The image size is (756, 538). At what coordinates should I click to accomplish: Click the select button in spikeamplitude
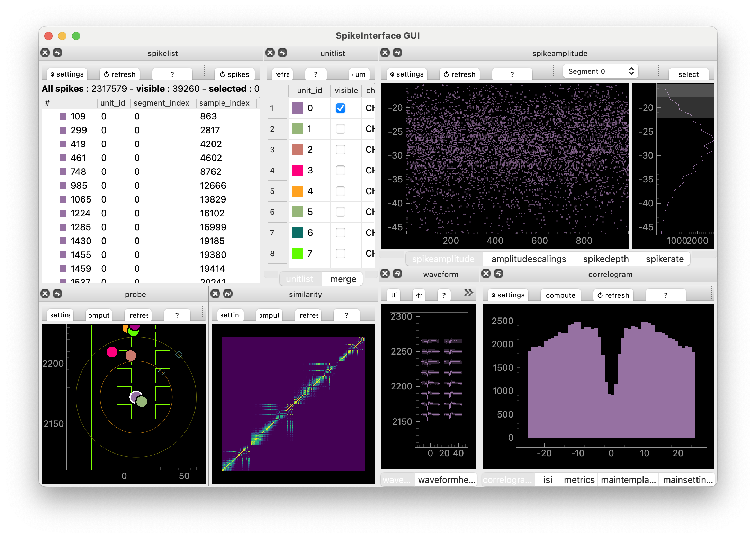click(688, 74)
